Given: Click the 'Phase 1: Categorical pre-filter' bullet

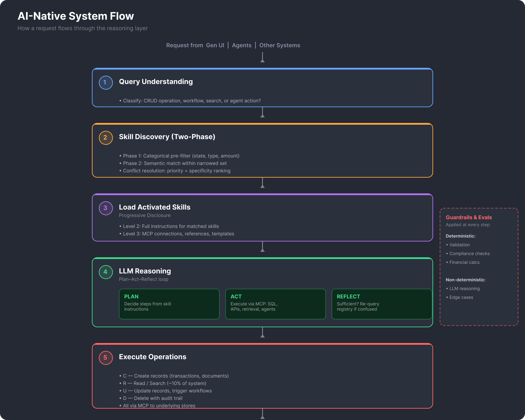Looking at the screenshot, I should 179,156.
